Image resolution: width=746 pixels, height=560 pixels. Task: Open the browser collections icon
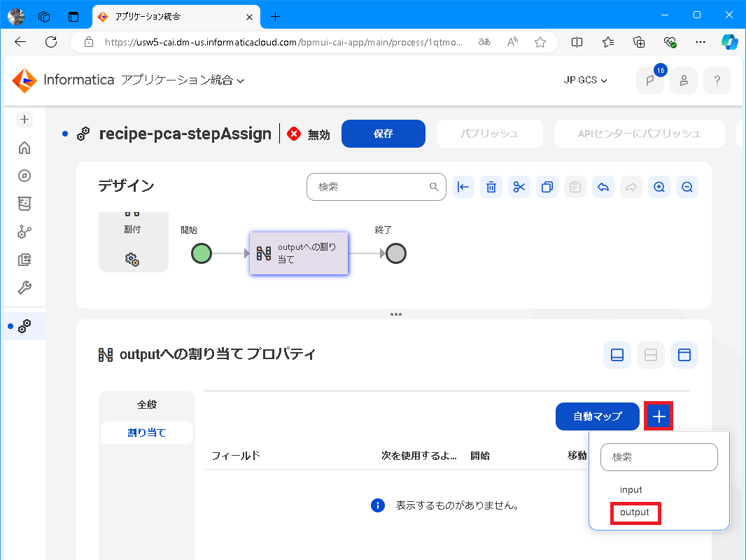click(639, 42)
